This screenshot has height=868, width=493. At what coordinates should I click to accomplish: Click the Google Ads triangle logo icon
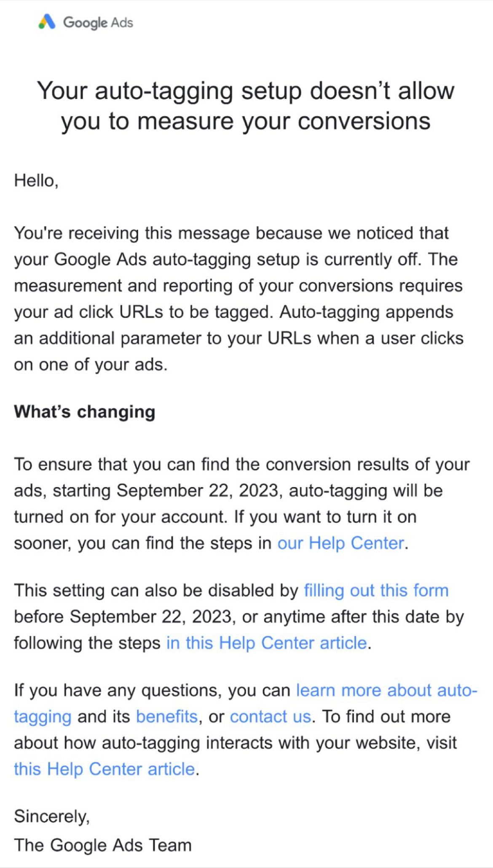coord(47,21)
